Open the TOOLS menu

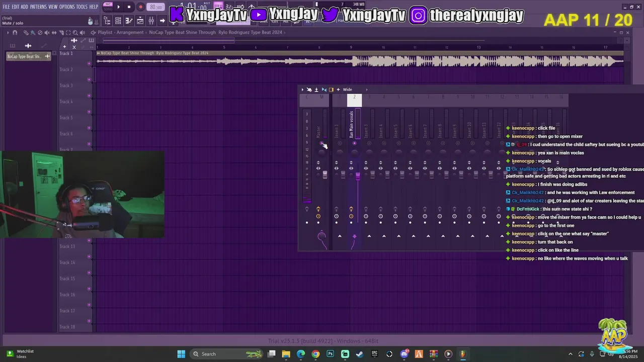[x=82, y=7]
